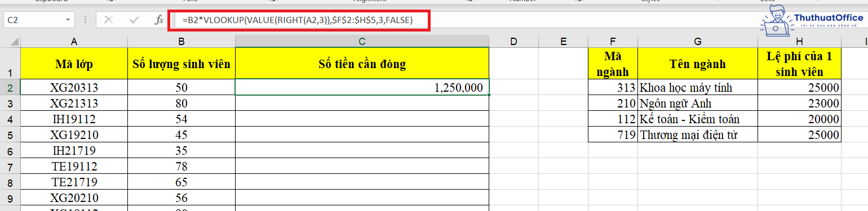
Task: Select column C header
Action: coord(362,41)
